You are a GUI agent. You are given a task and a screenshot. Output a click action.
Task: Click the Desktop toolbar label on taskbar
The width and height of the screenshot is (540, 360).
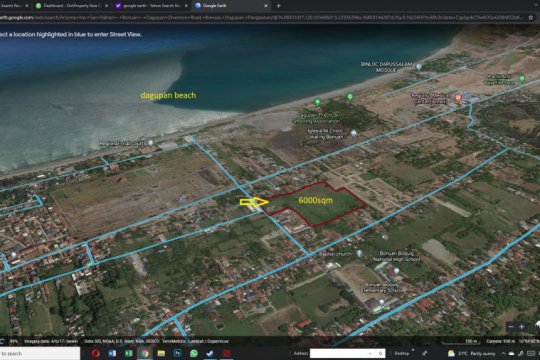tap(402, 353)
